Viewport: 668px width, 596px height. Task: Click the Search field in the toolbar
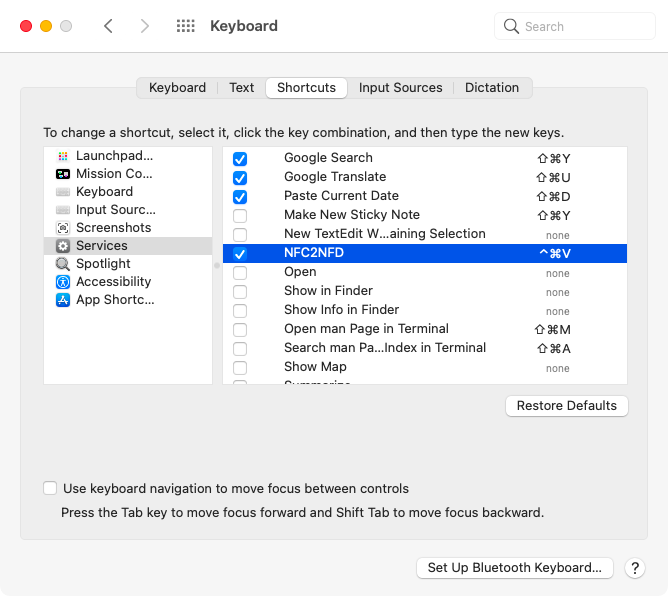tap(575, 27)
